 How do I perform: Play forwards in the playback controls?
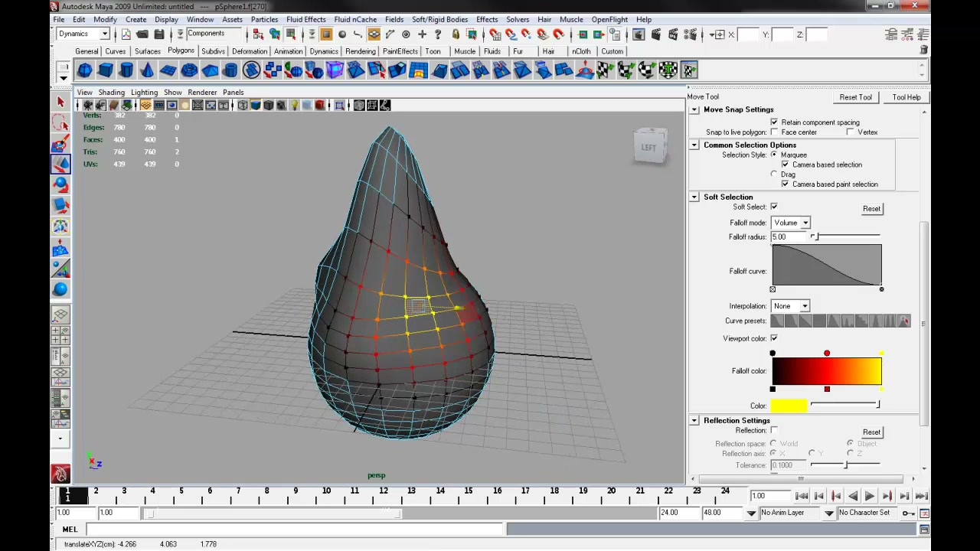[x=870, y=496]
